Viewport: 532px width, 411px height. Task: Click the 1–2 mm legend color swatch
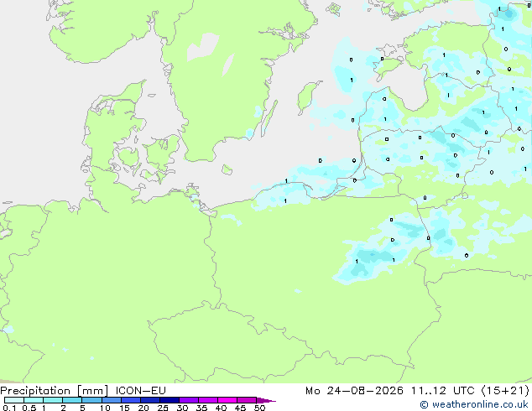(x=53, y=400)
